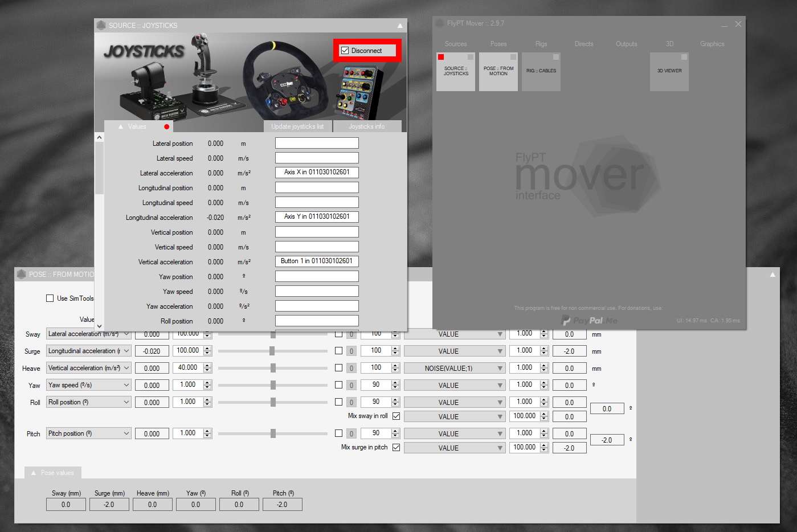Open the Surge VALUE filter dropdown
Image resolution: width=797 pixels, height=532 pixels.
455,351
